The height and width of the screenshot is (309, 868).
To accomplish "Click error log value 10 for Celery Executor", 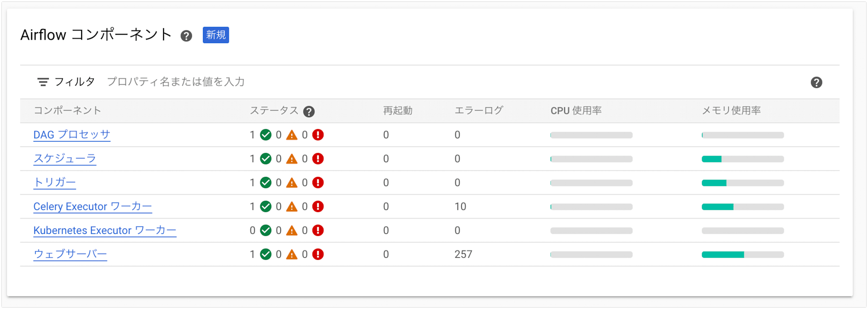I will point(460,206).
